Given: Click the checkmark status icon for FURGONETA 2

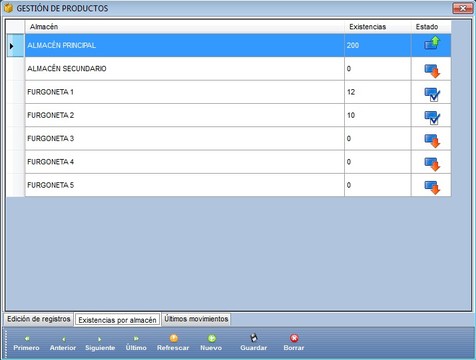Looking at the screenshot, I should click(432, 118).
